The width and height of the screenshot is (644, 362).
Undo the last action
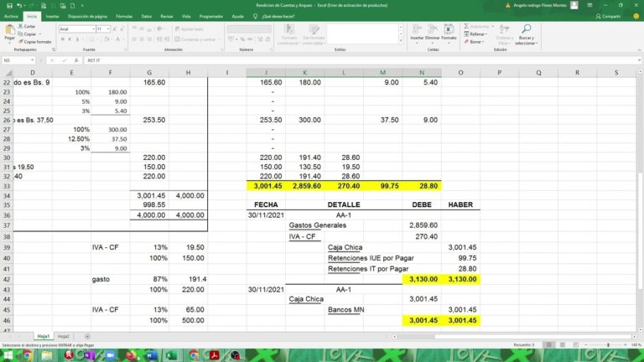coord(19,5)
